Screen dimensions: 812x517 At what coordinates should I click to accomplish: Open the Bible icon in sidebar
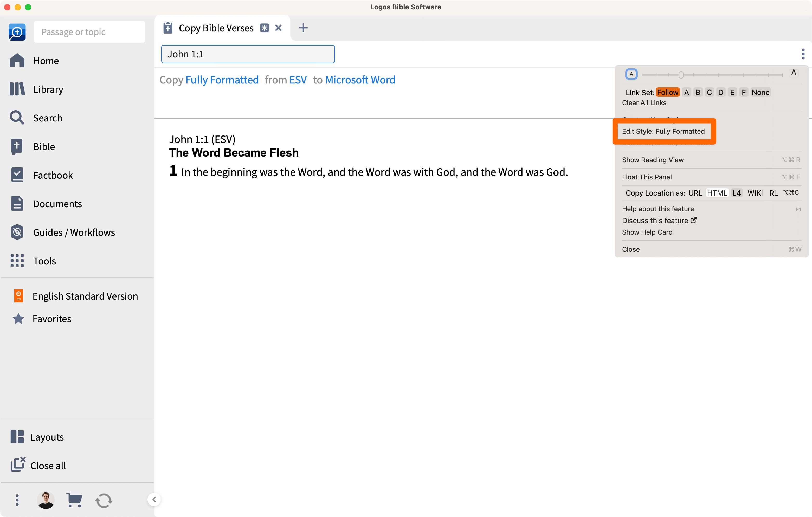coord(17,146)
